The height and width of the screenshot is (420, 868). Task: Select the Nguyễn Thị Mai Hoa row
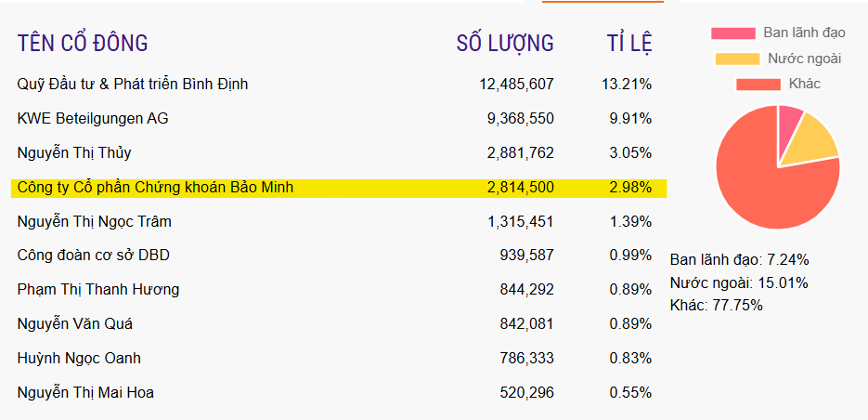(x=85, y=392)
